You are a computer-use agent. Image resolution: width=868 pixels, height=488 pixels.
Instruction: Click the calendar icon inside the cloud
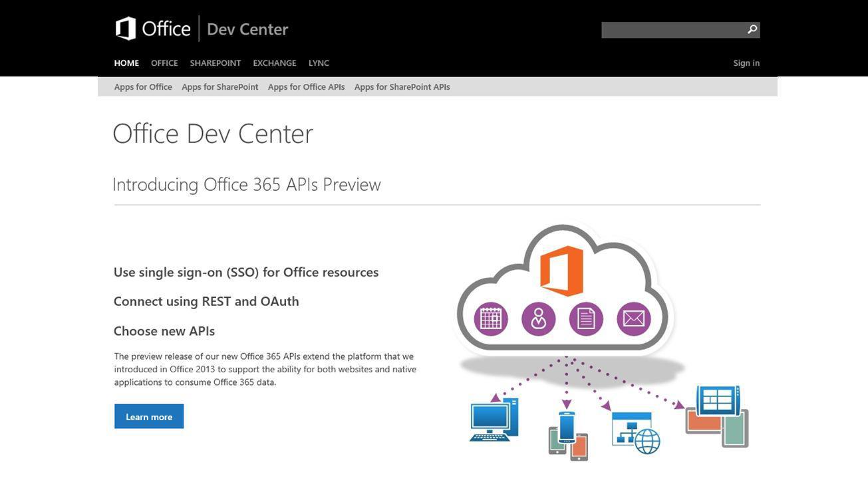pos(491,318)
